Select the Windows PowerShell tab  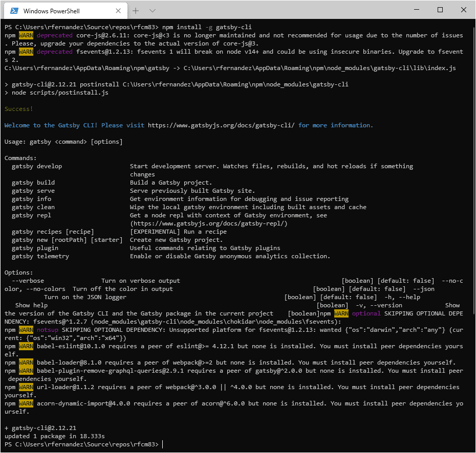[x=66, y=11]
